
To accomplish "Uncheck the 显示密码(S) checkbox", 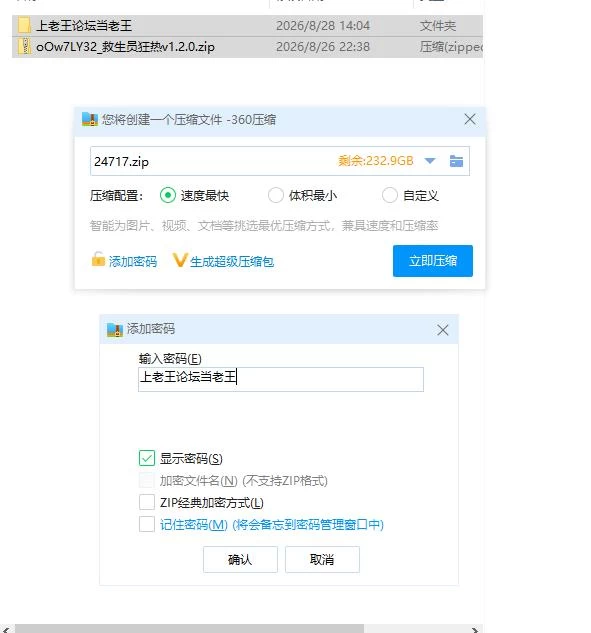I will pos(147,458).
